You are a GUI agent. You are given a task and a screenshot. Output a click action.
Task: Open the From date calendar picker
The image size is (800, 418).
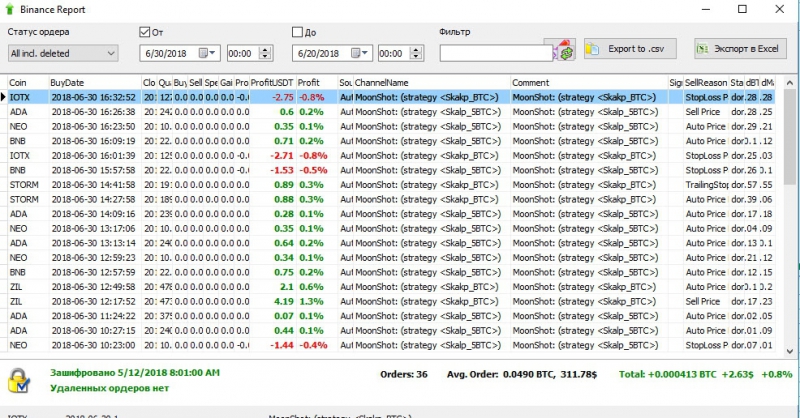207,53
